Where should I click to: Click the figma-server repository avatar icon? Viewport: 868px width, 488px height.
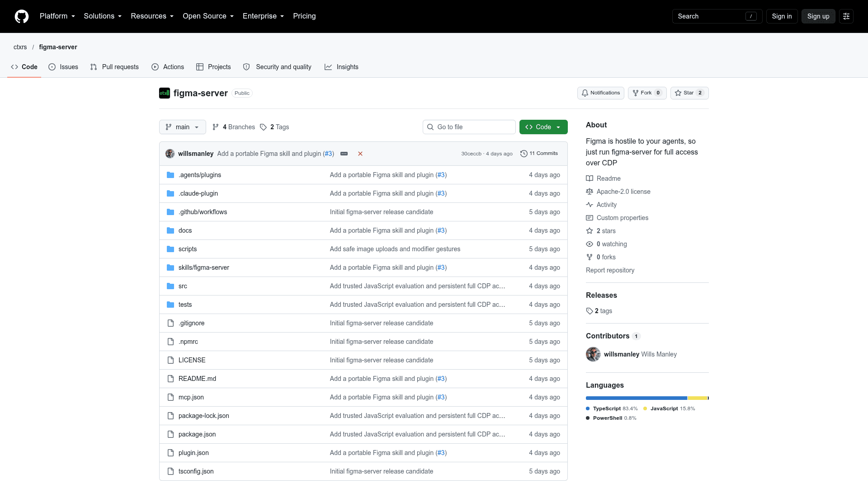pyautogui.click(x=165, y=93)
